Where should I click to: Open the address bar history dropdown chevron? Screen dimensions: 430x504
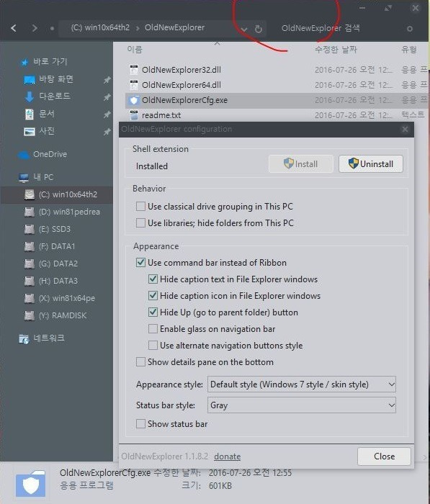[x=244, y=30]
